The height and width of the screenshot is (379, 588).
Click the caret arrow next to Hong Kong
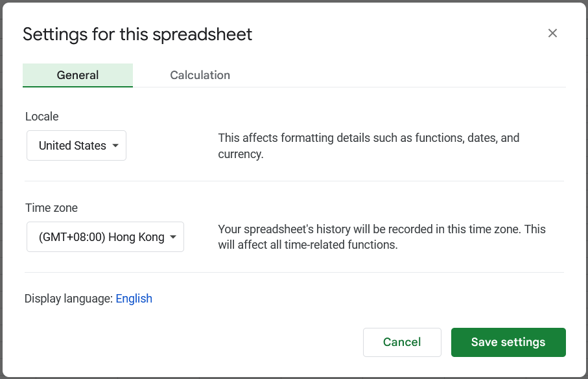173,237
